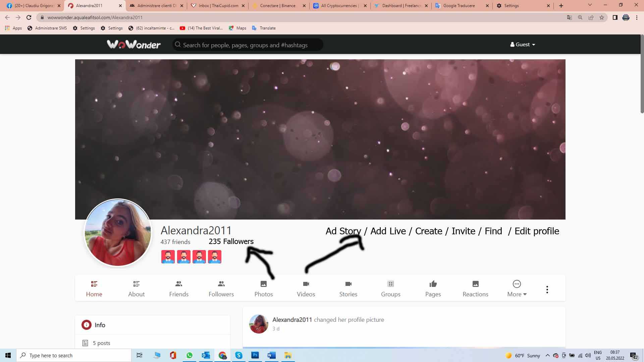Open Photoshop from the taskbar
The width and height of the screenshot is (644, 362).
point(255,355)
